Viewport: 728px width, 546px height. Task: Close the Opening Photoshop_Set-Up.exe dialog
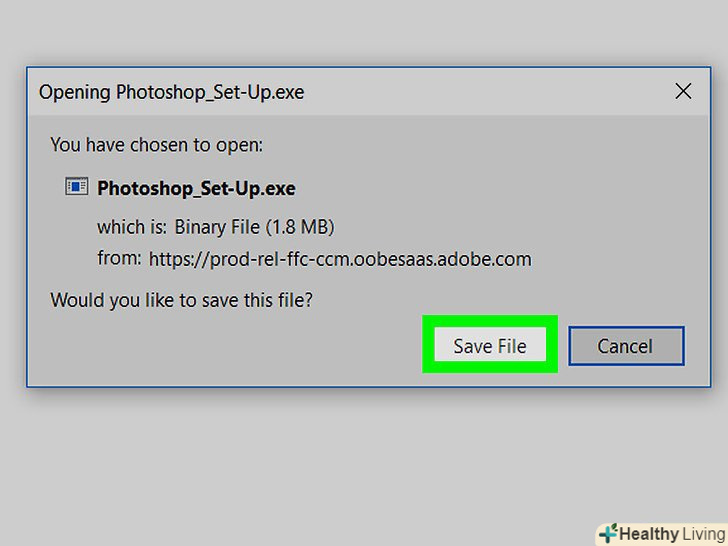[x=683, y=92]
